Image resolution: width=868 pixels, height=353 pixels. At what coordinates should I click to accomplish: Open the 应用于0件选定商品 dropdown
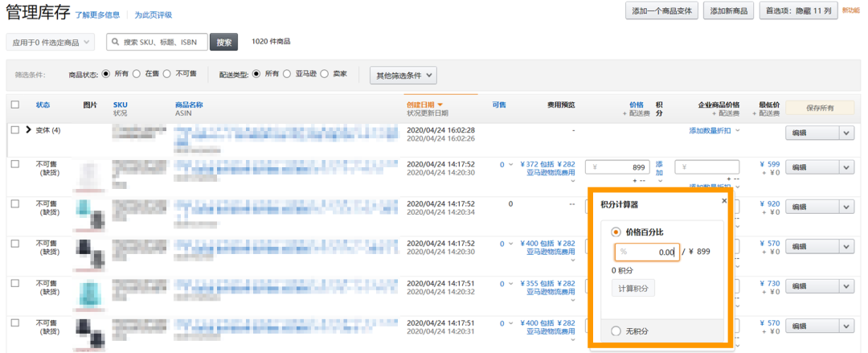[50, 42]
